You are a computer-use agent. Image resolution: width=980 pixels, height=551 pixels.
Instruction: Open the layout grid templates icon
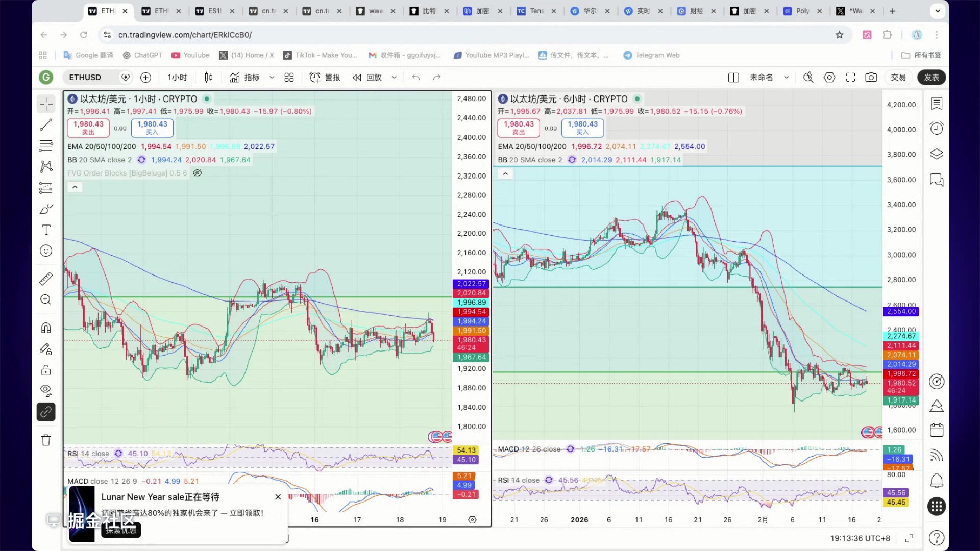pos(289,78)
